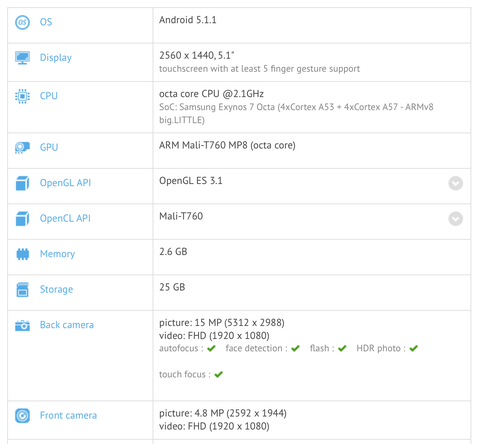Click the touch focus green checkmark
Image resolution: width=480 pixels, height=444 pixels.
point(219,374)
